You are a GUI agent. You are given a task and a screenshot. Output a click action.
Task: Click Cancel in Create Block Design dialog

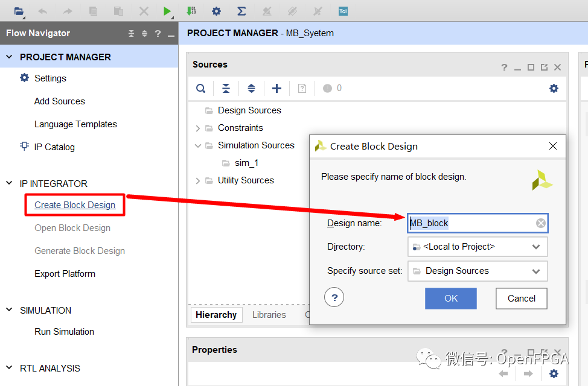[x=521, y=299]
